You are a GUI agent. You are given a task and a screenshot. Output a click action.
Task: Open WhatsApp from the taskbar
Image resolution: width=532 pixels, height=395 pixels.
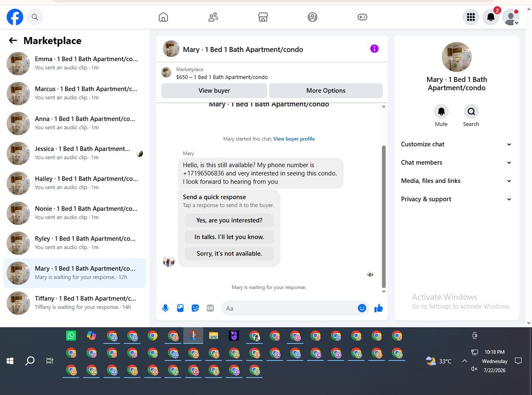[71, 336]
